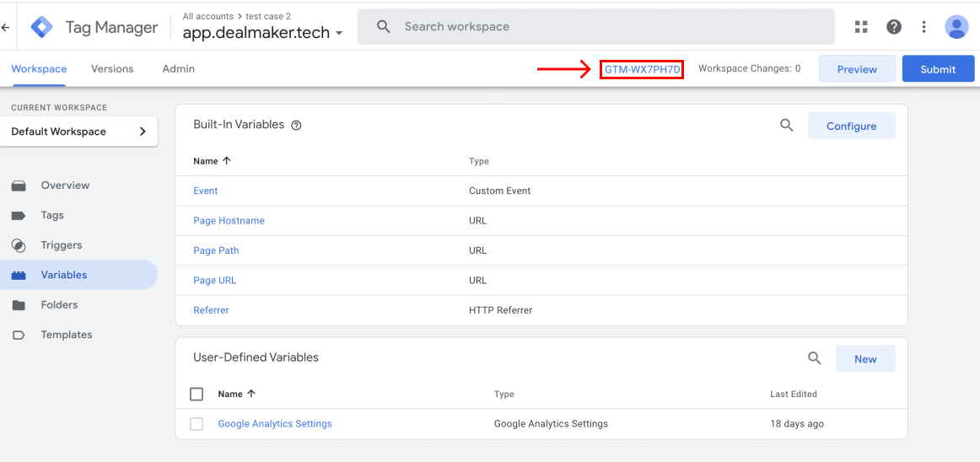This screenshot has width=980, height=462.
Task: Open the Google Analytics Settings variable link
Action: (x=275, y=424)
